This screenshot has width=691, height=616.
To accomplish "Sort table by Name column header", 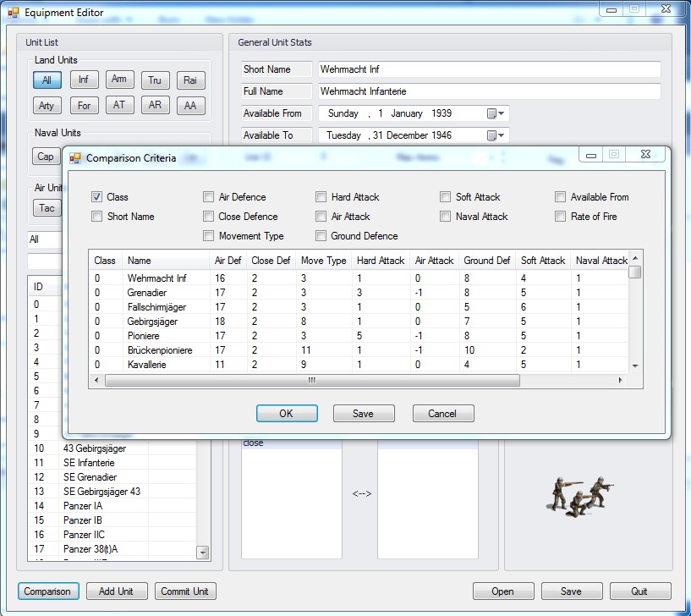I will coord(165,261).
